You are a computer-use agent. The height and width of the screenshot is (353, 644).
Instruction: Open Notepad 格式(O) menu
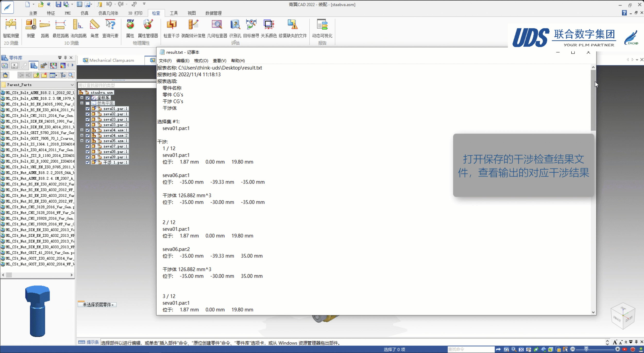tap(201, 61)
